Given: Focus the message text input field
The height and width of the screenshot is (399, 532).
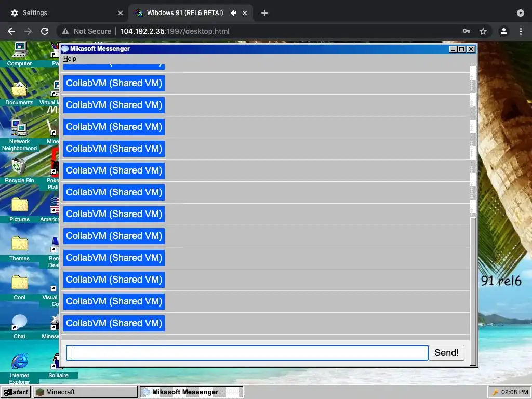Looking at the screenshot, I should point(247,353).
